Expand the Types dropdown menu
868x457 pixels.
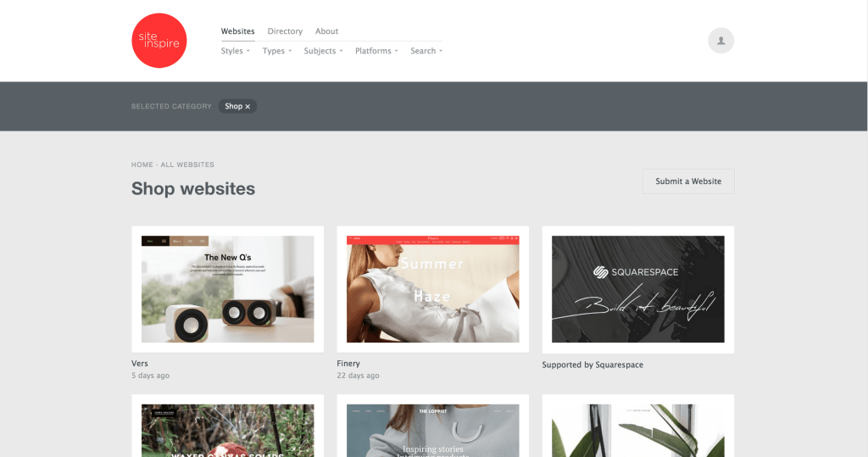click(277, 51)
